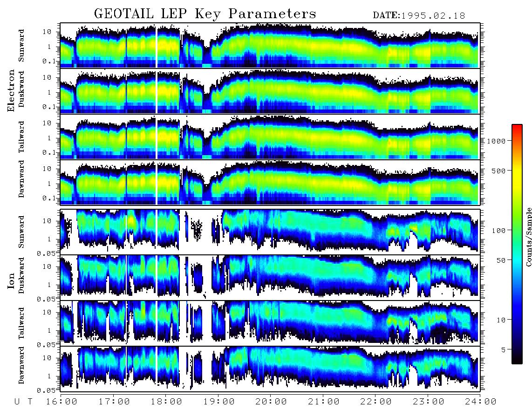Click the Ion Sunward spectrogram panel

[270, 232]
